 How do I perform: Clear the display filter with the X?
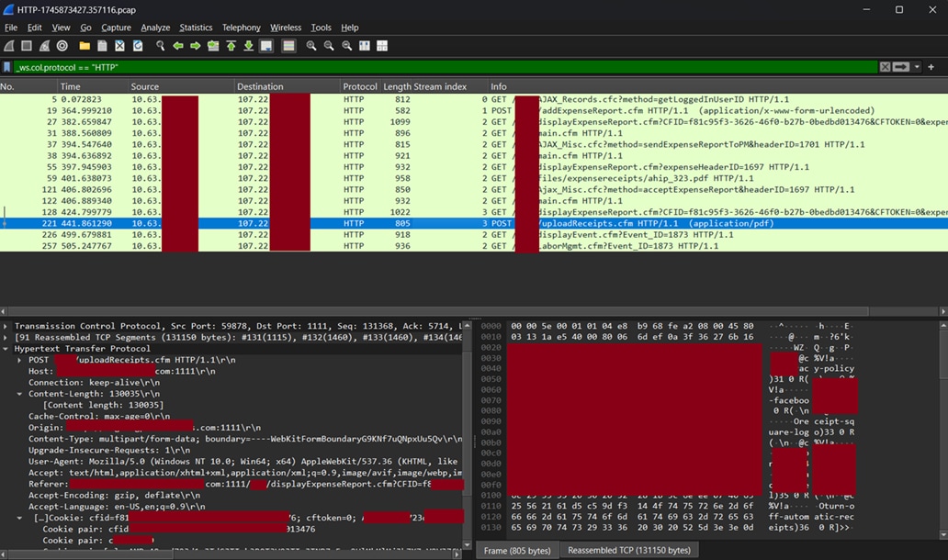click(x=886, y=67)
